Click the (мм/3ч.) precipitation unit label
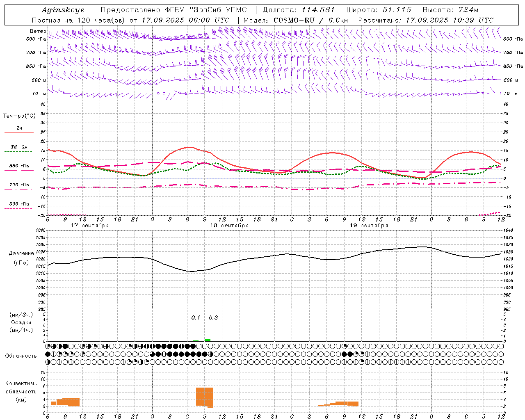525x420 pixels. [x=21, y=315]
